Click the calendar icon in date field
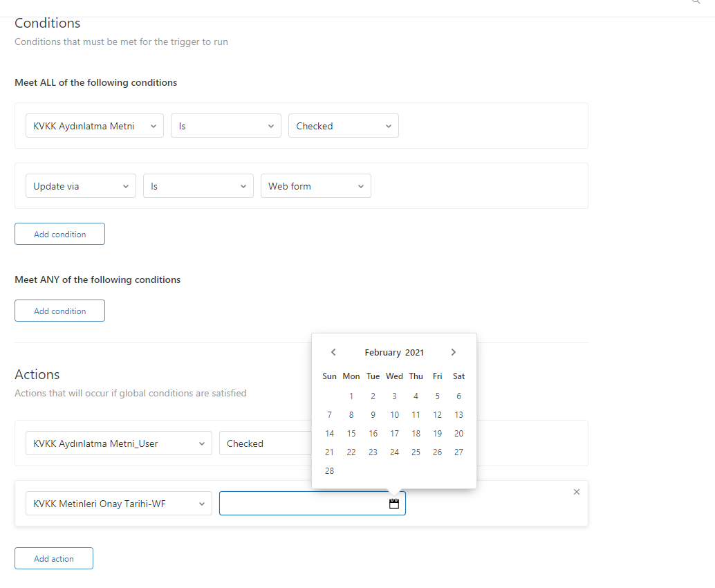 [394, 504]
